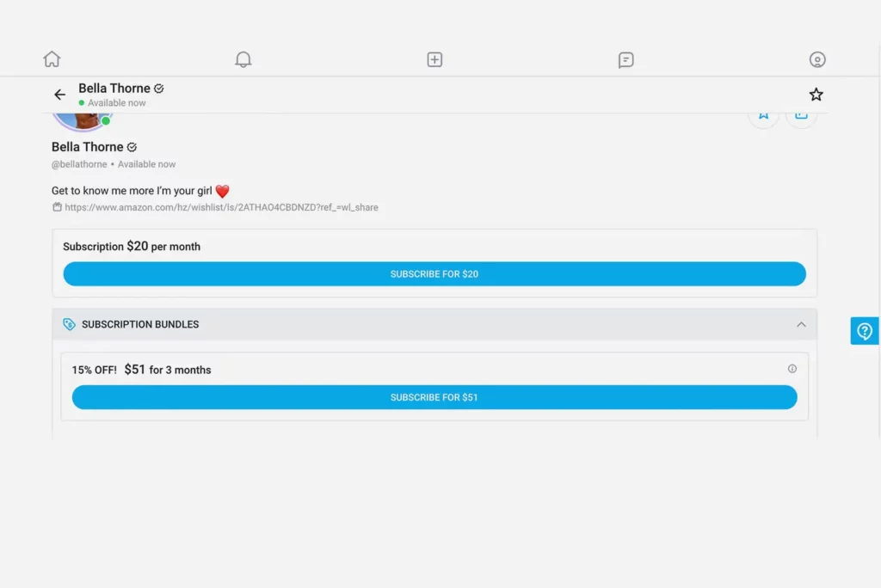Click the info icon on 3-month bundle

coord(792,369)
